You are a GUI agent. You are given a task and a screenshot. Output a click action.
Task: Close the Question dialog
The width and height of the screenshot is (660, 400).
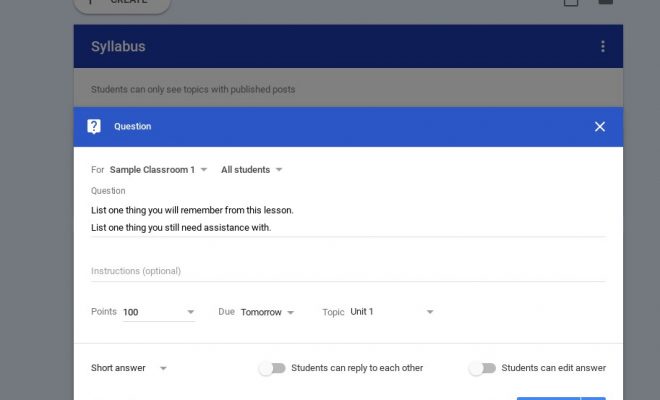pos(600,127)
